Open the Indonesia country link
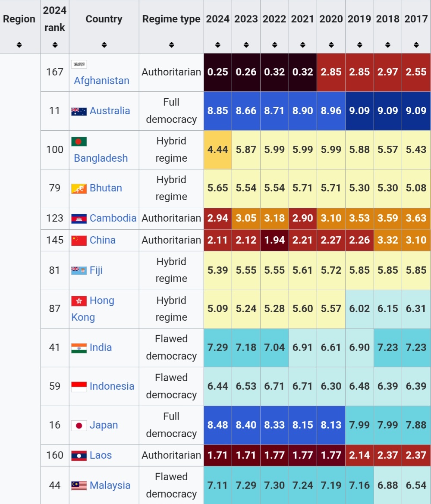 (112, 386)
